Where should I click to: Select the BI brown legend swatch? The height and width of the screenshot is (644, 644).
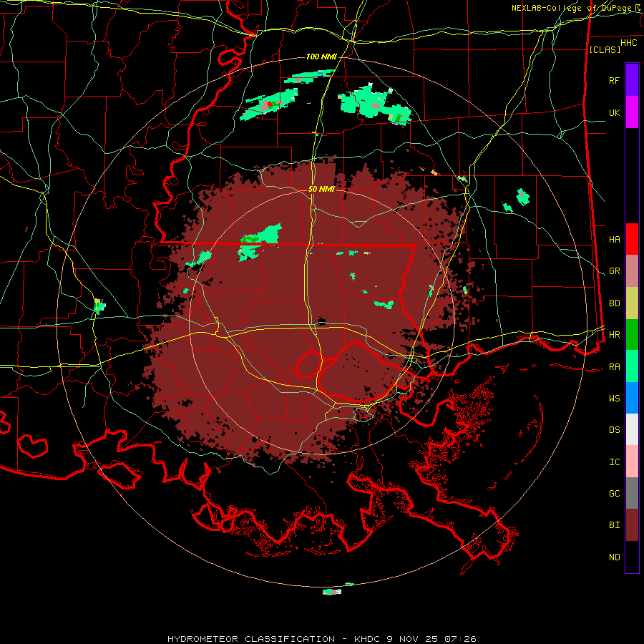(x=632, y=525)
